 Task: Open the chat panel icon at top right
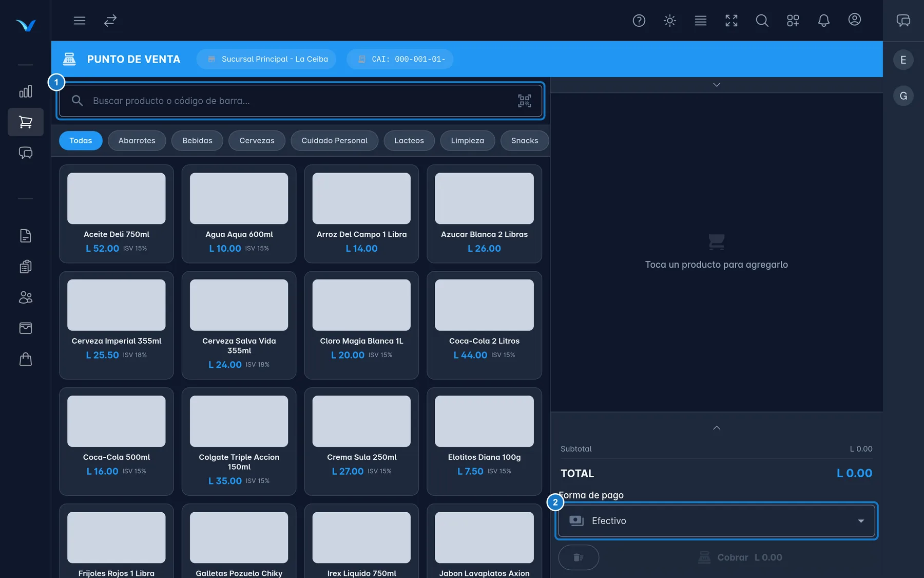(x=903, y=21)
